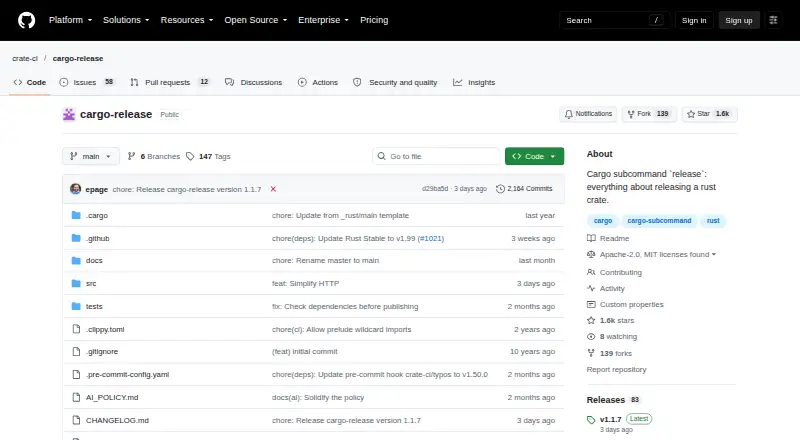The width and height of the screenshot is (800, 440).
Task: Click the star icon beside 1.6k stars
Action: tap(591, 321)
